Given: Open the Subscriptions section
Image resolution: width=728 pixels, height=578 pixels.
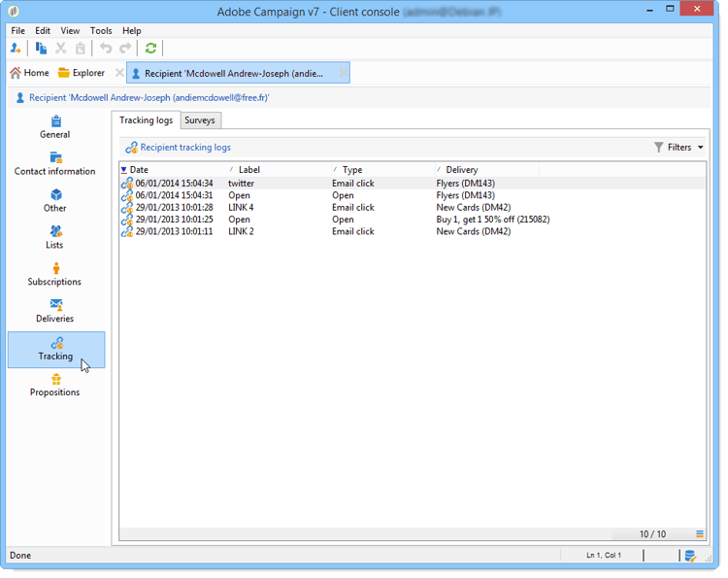Looking at the screenshot, I should [x=55, y=274].
